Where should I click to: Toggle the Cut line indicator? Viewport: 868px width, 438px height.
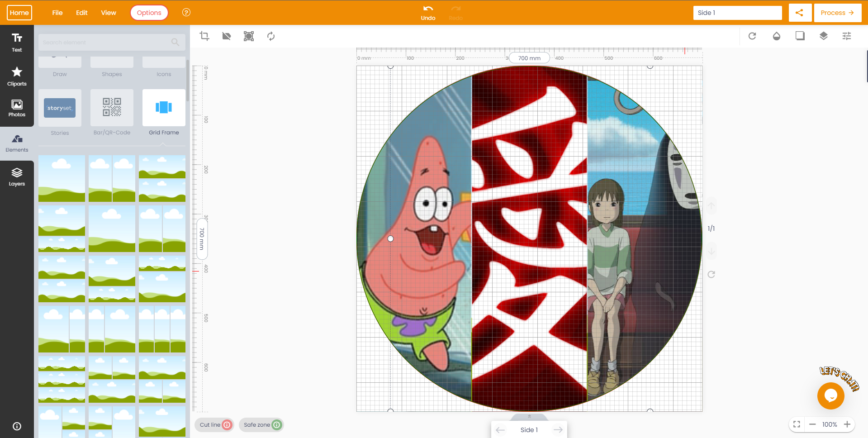(x=214, y=425)
